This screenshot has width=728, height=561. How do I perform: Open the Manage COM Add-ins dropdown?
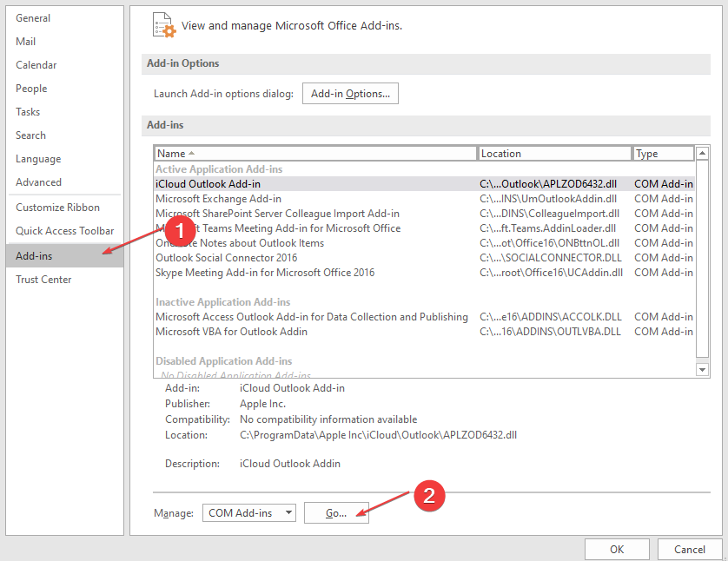[249, 512]
